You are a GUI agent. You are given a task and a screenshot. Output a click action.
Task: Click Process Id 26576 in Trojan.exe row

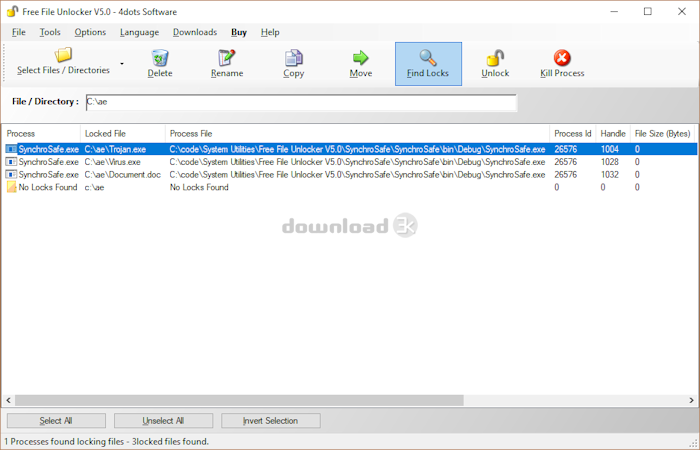566,149
